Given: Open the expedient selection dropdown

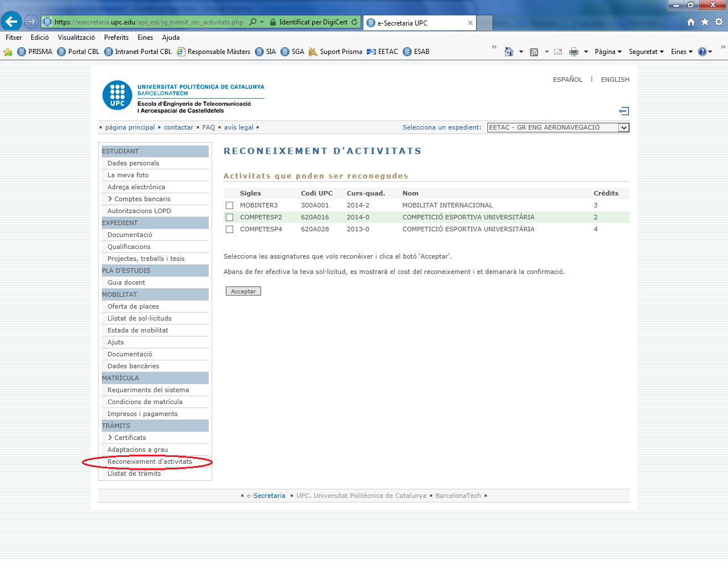Looking at the screenshot, I should 623,128.
